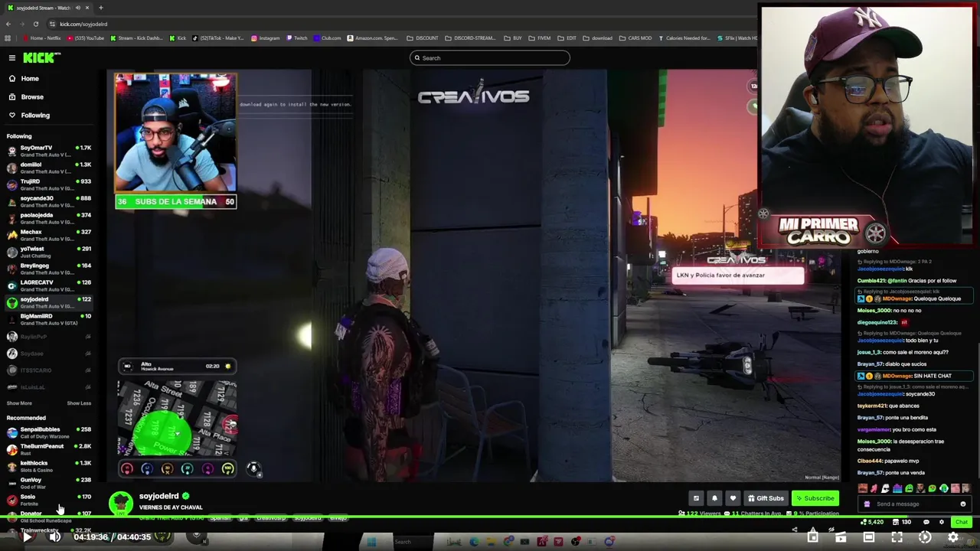Mute the video player volume

pos(54,537)
